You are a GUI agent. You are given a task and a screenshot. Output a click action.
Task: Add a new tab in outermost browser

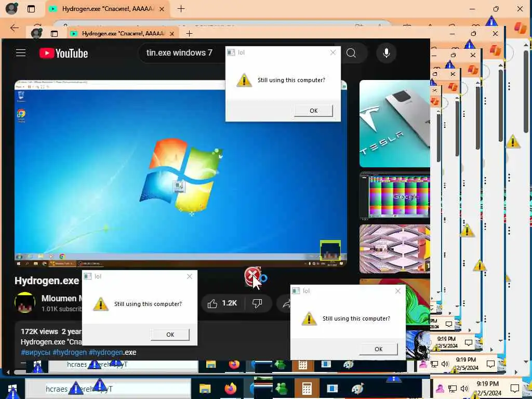[x=181, y=9]
